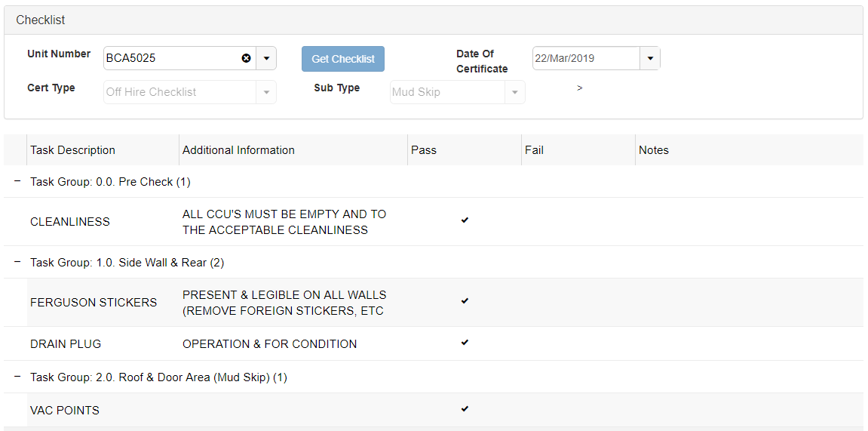Click the Fail cell for DRAIN PLUG

tap(578, 343)
